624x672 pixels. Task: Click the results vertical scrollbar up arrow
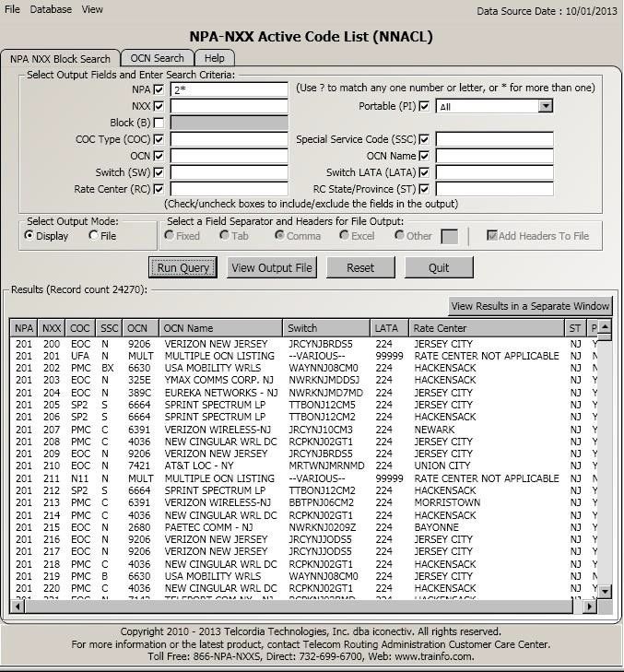[605, 326]
